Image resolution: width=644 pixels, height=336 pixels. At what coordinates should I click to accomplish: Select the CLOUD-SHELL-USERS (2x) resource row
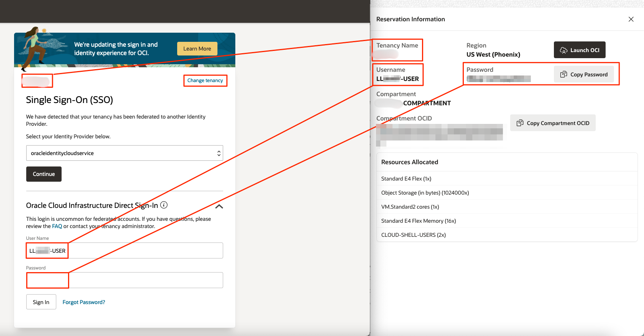click(x=413, y=235)
